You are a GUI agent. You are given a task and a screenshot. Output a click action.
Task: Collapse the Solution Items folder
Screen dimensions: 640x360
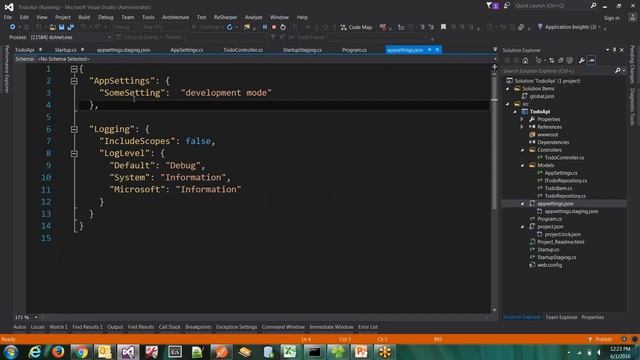tap(508, 89)
